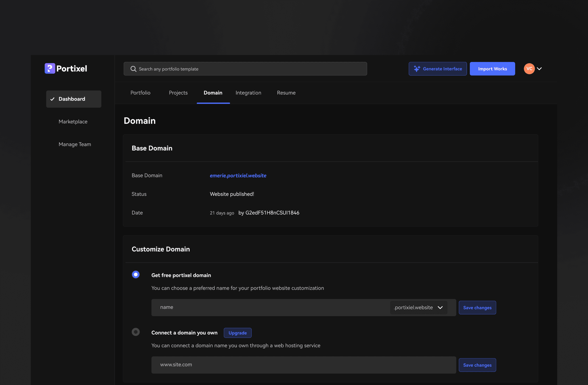Switch to the Portfolio tab
Screen dimensions: 588x385
tap(140, 93)
